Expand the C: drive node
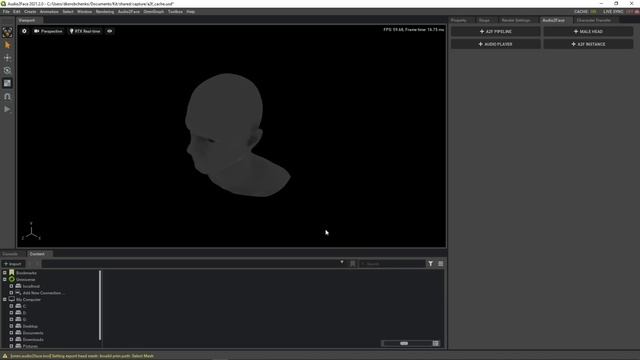 [x=11, y=306]
